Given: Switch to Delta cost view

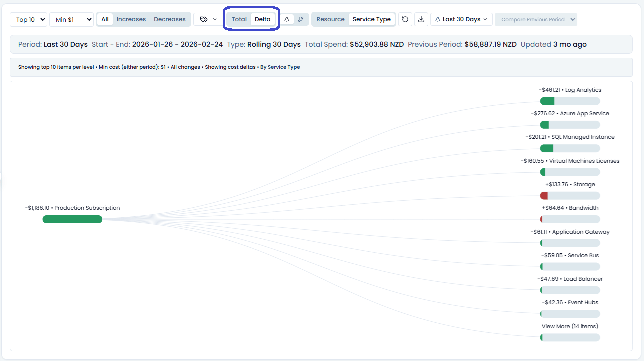Looking at the screenshot, I should (263, 19).
